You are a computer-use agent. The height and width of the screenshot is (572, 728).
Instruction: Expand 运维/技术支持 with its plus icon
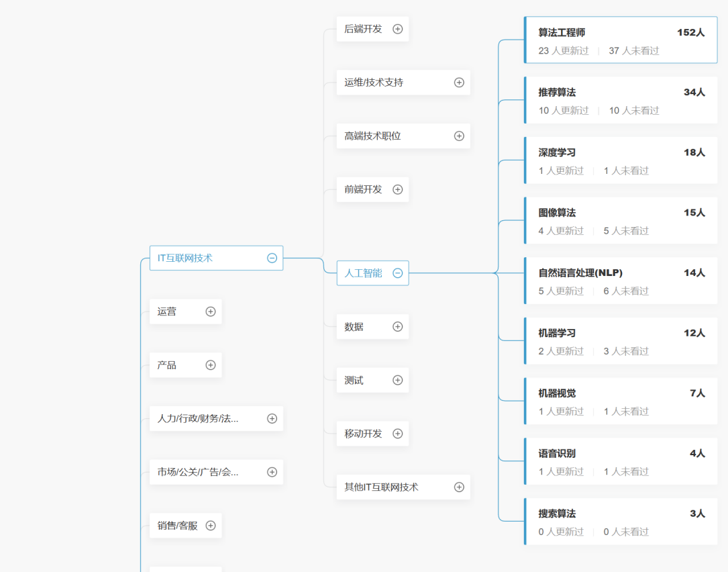(459, 83)
